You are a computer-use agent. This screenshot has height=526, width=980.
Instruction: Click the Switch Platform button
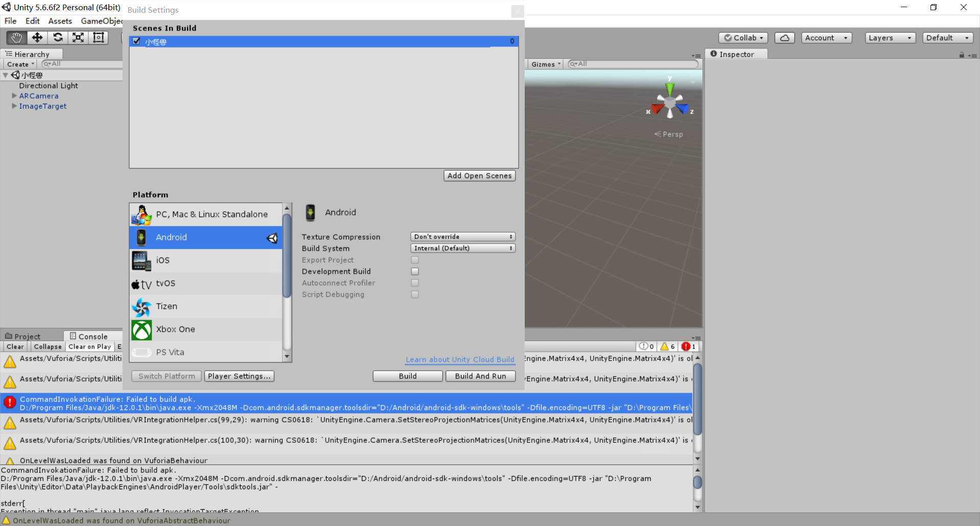[166, 376]
